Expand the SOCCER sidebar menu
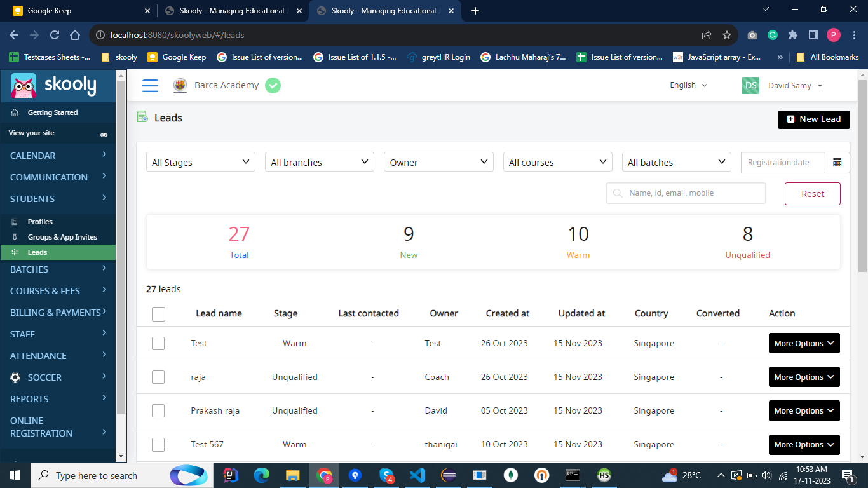This screenshot has height=488, width=868. point(58,377)
